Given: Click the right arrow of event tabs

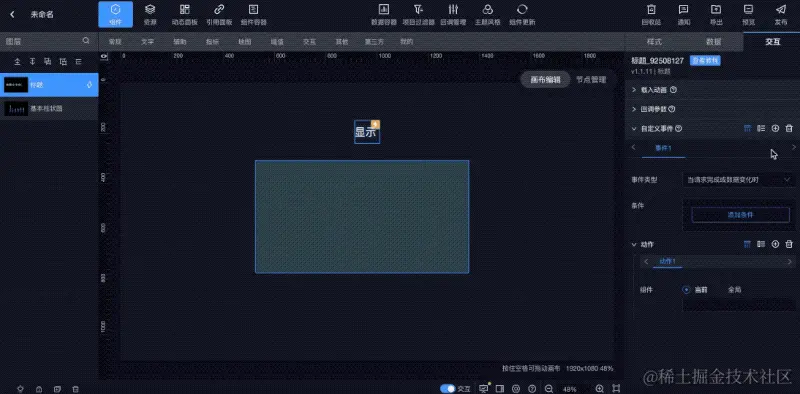Looking at the screenshot, I should tap(793, 147).
